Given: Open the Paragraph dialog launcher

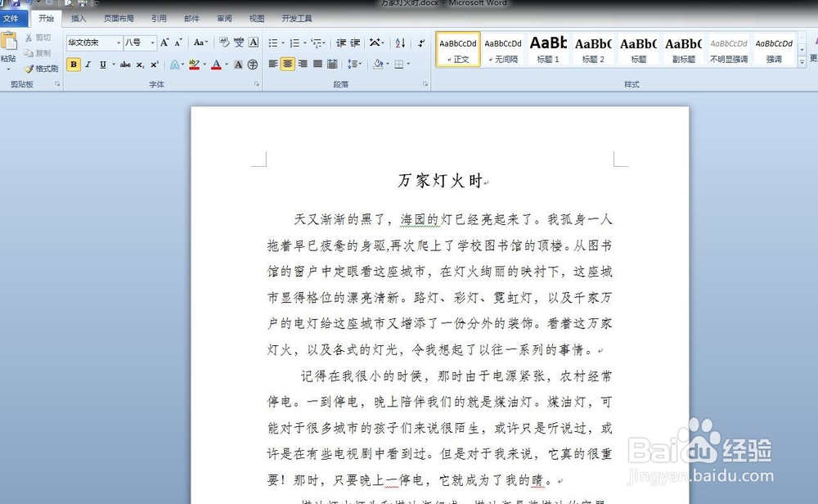Looking at the screenshot, I should pos(425,84).
